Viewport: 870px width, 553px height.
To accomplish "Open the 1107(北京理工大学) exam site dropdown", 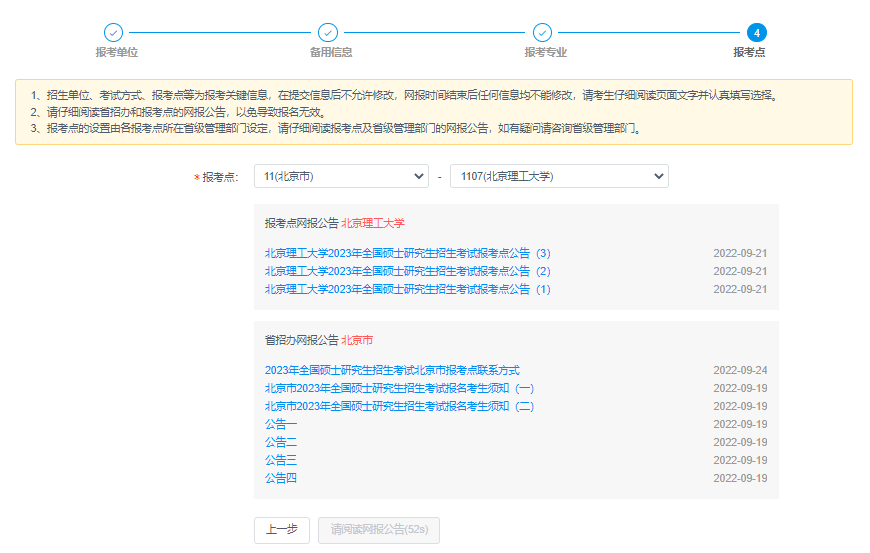I will [x=559, y=176].
